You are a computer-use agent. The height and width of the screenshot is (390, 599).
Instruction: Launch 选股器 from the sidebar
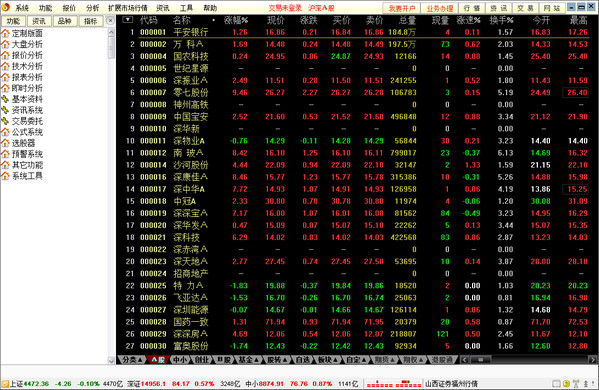(x=18, y=143)
